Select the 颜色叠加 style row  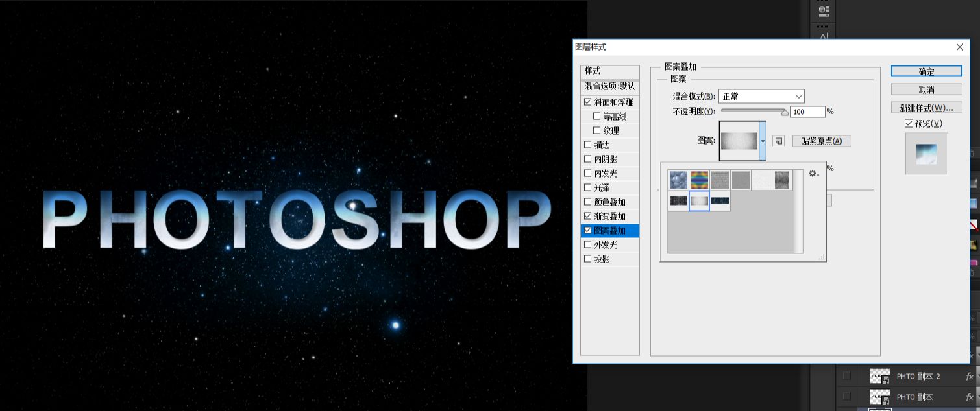coord(610,202)
